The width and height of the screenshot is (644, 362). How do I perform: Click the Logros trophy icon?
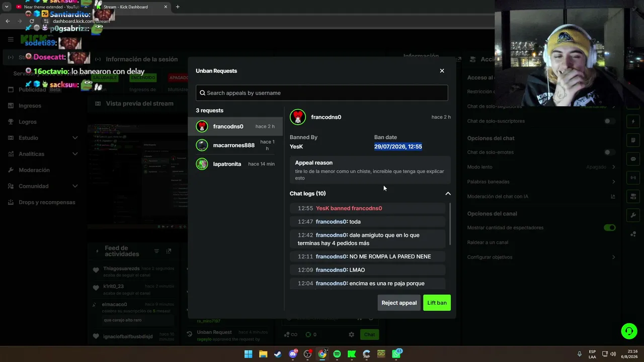[11, 122]
